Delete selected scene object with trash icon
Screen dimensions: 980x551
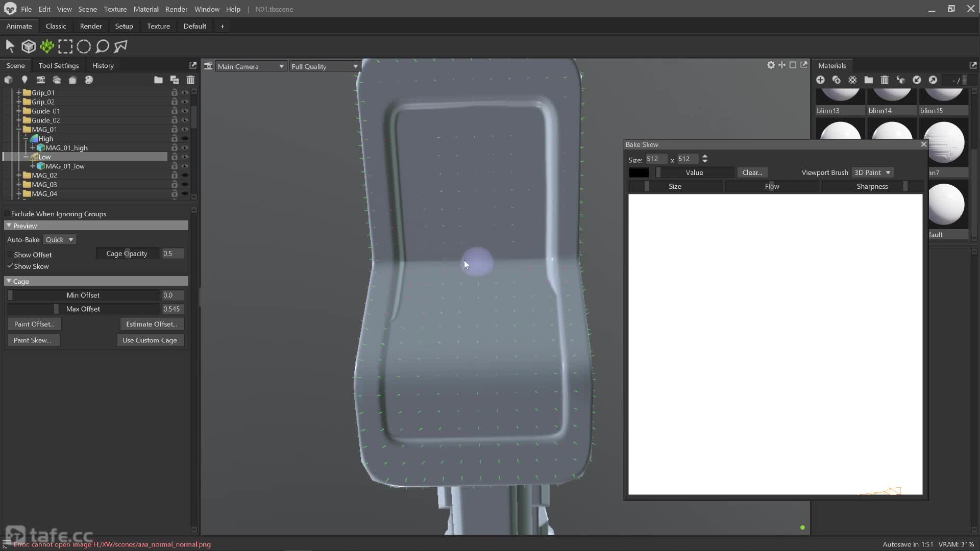(x=190, y=80)
